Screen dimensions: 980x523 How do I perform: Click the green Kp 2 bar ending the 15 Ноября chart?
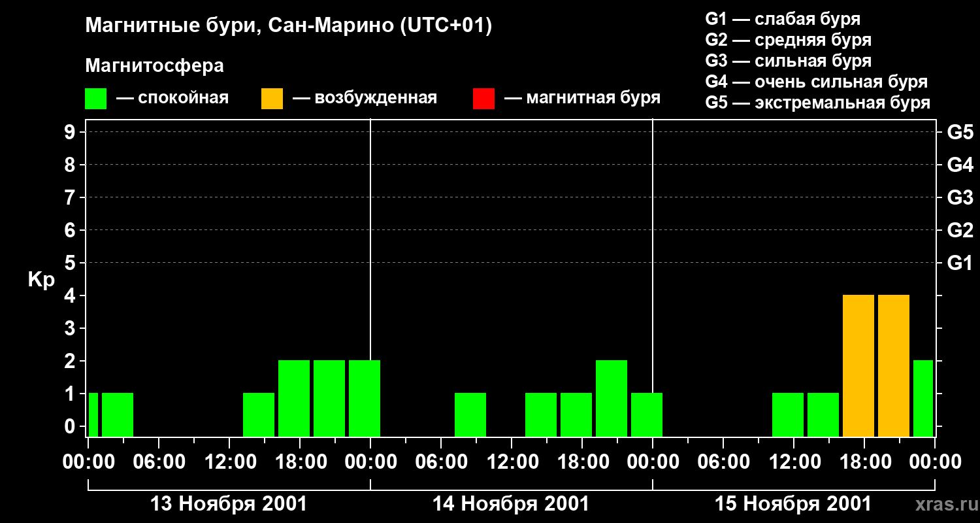pos(923,398)
